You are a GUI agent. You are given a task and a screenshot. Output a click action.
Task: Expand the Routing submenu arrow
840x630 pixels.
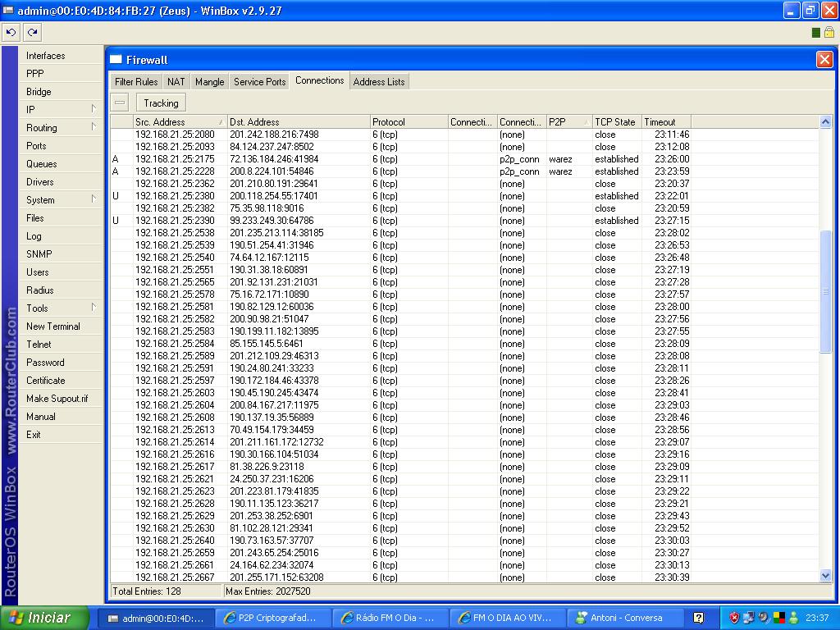[94, 127]
